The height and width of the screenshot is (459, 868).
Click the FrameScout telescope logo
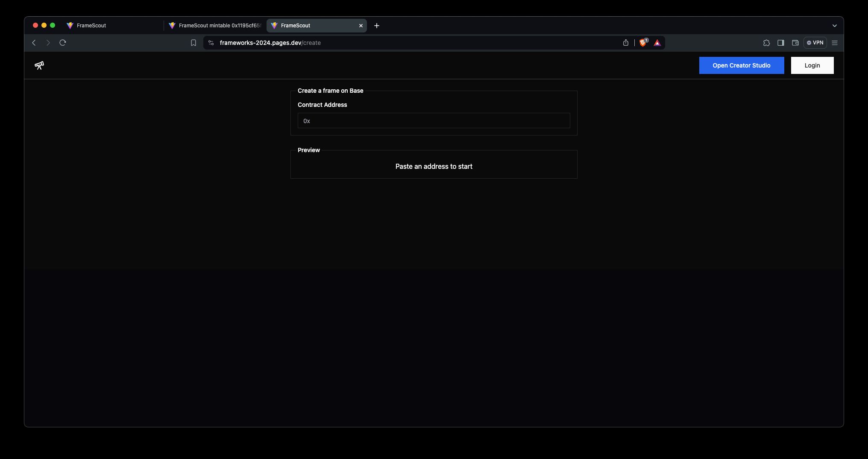[x=39, y=65]
